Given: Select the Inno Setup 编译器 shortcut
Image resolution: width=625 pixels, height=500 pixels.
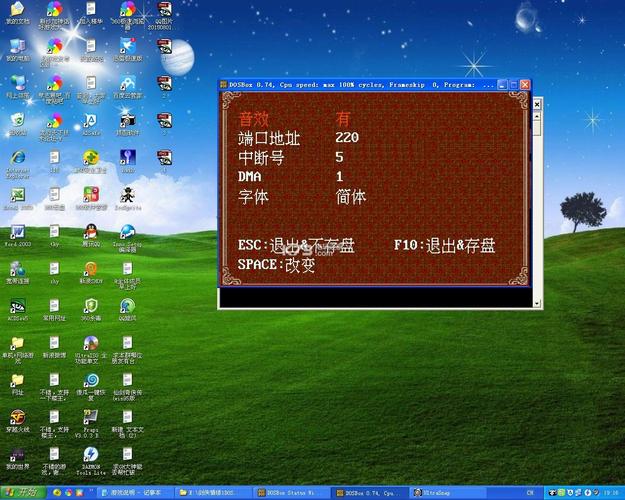Looking at the screenshot, I should point(128,238).
